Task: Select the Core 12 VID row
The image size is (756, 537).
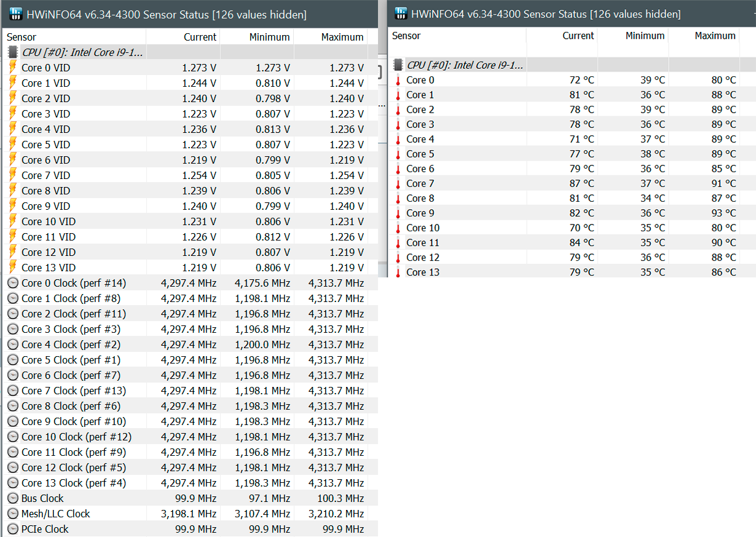Action: [x=190, y=252]
